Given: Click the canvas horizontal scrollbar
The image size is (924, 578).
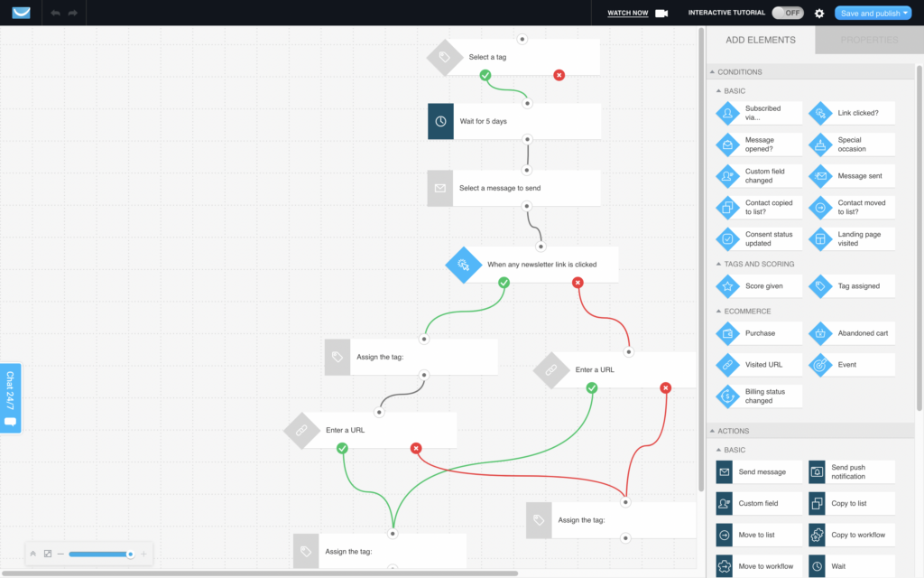Looking at the screenshot, I should (x=259, y=573).
